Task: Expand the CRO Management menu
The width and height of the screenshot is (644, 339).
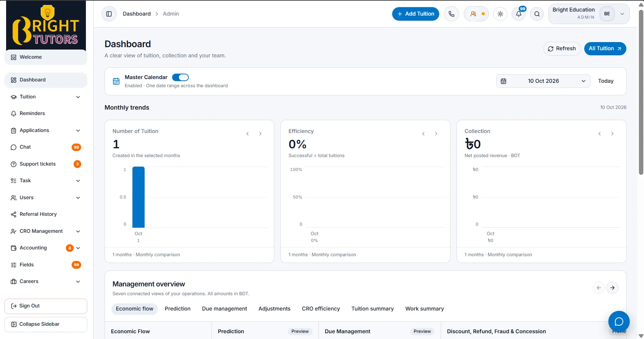Action: (46, 231)
